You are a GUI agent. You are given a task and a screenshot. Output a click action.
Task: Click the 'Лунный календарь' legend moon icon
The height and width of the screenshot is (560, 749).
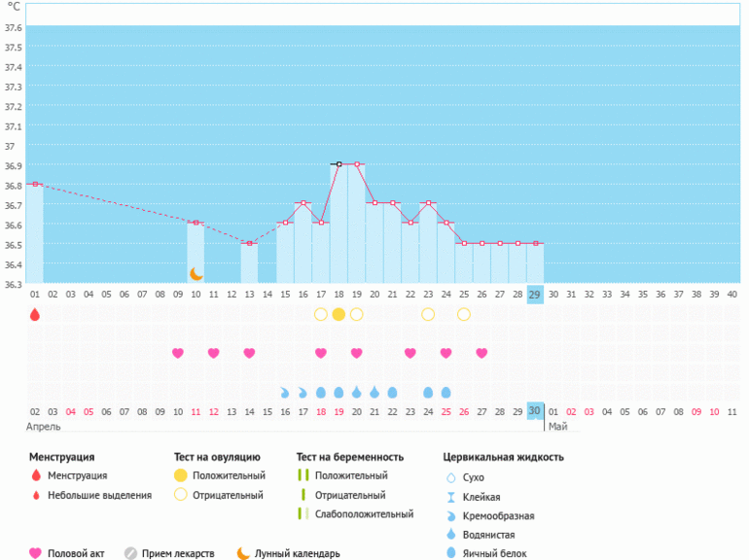coord(243,554)
